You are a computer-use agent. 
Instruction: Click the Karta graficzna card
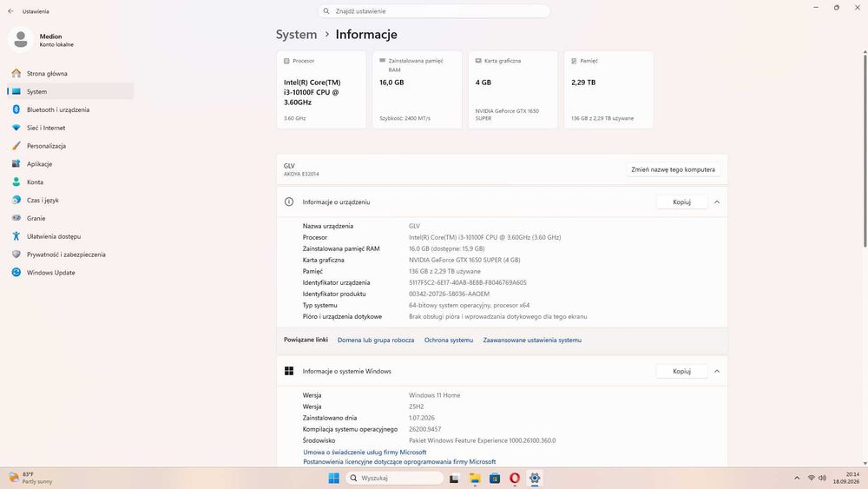pos(513,89)
